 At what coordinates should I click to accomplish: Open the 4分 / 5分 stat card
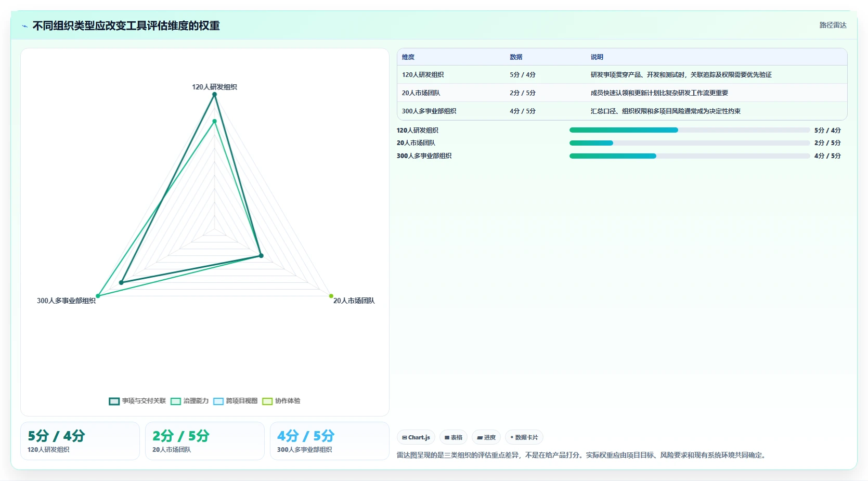point(330,441)
